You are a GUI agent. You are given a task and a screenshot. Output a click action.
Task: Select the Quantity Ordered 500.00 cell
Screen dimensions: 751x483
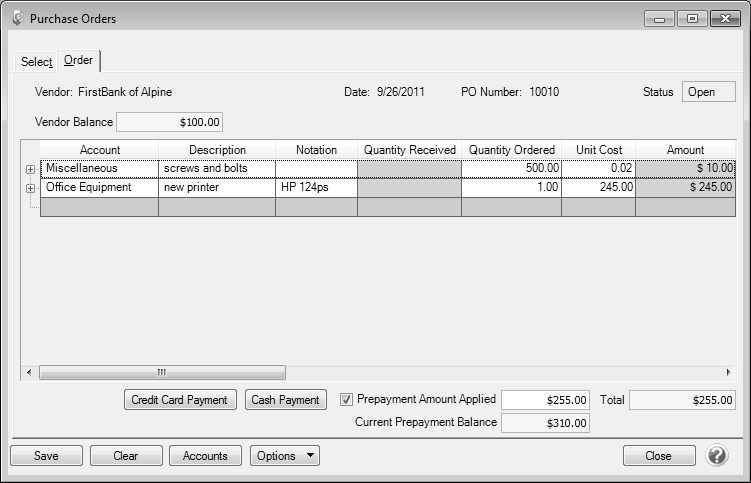(510, 169)
